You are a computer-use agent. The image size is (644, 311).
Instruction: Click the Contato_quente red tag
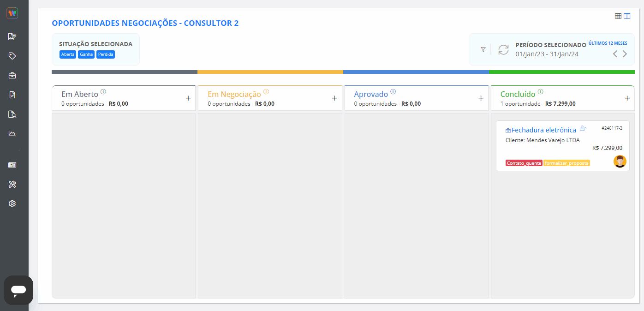(x=524, y=163)
